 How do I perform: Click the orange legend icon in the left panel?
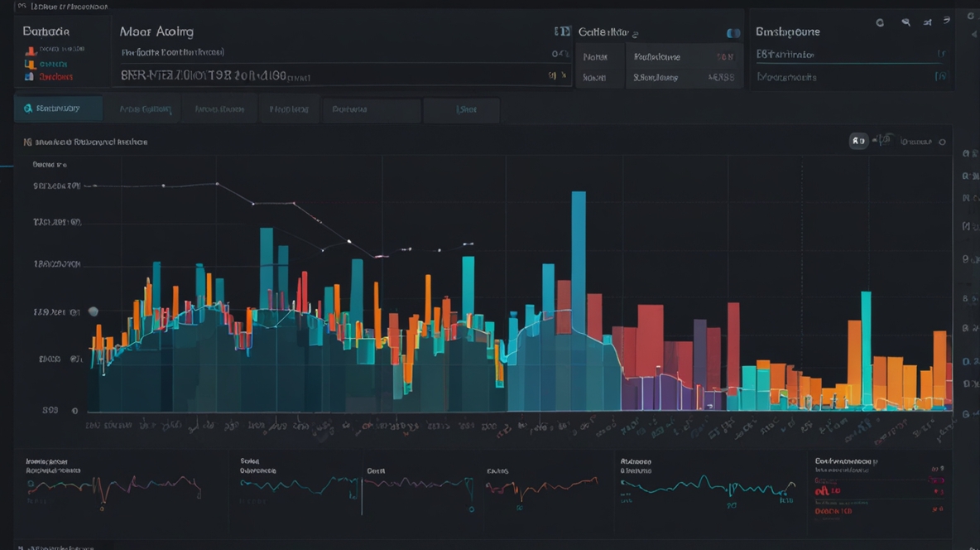click(29, 64)
